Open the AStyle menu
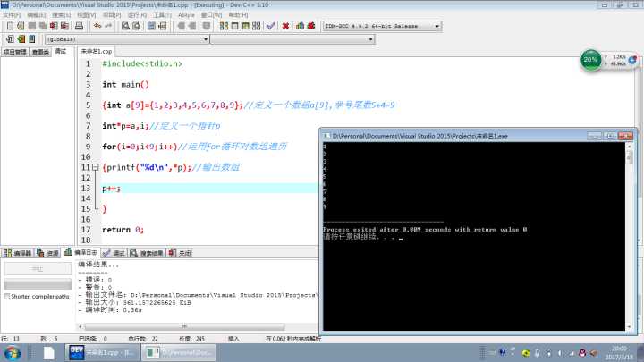Screen dimensions: 644x362 (186, 15)
